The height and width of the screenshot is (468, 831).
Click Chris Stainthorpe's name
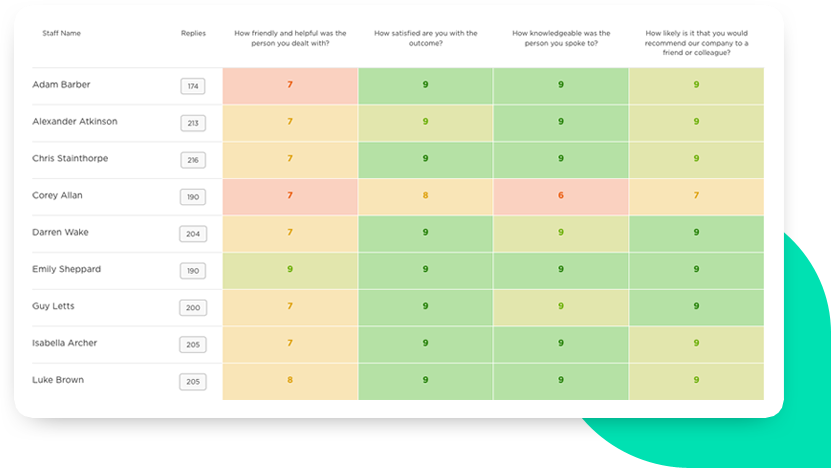pos(70,159)
